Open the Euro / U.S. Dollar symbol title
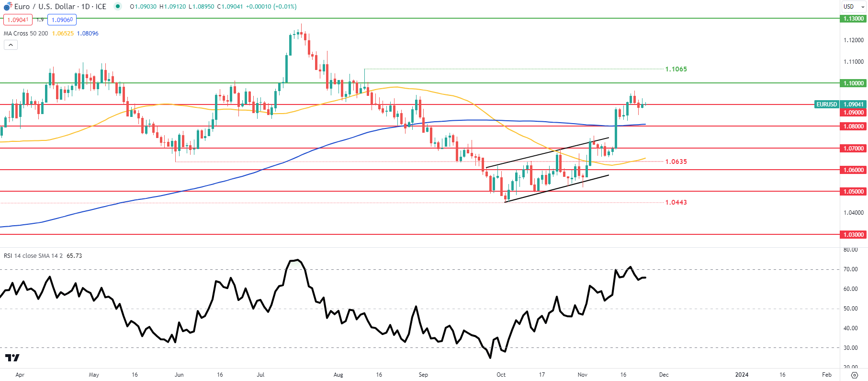The image size is (868, 381). point(60,7)
